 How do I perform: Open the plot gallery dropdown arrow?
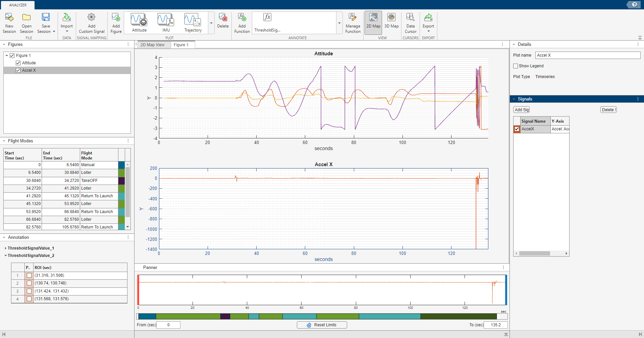pyautogui.click(x=211, y=23)
